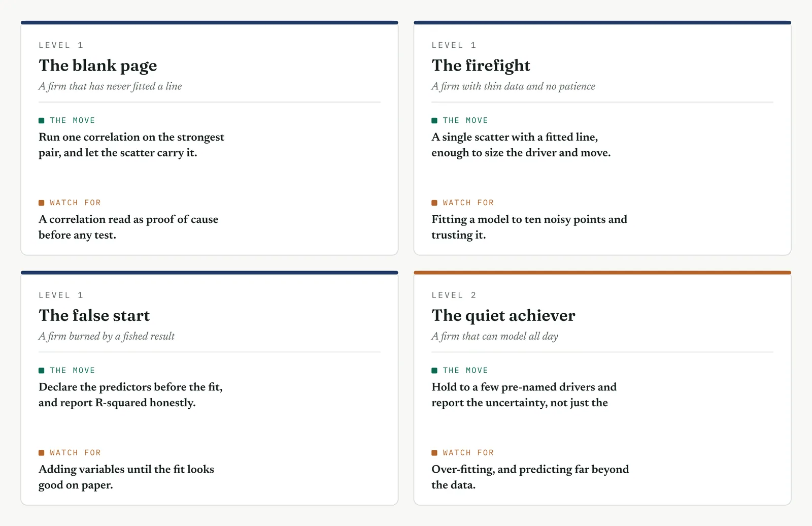The height and width of the screenshot is (526, 812).
Task: Click green square icon in The false start card
Action: pos(42,370)
